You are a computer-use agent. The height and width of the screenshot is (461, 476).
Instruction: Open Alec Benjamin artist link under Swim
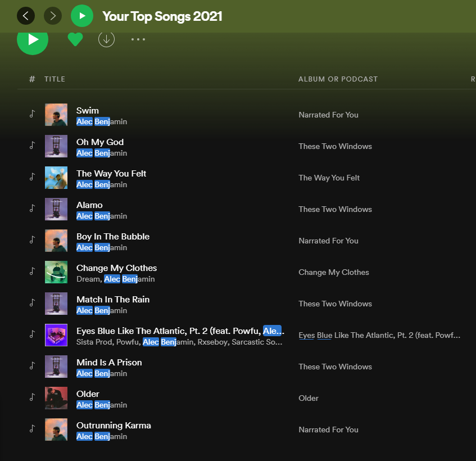click(102, 122)
